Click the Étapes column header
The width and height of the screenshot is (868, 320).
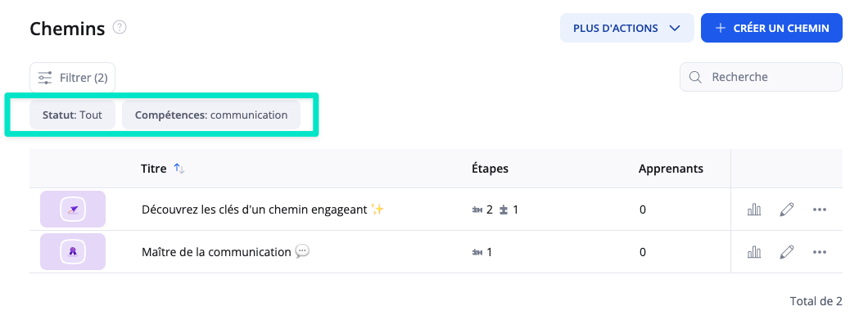point(490,169)
